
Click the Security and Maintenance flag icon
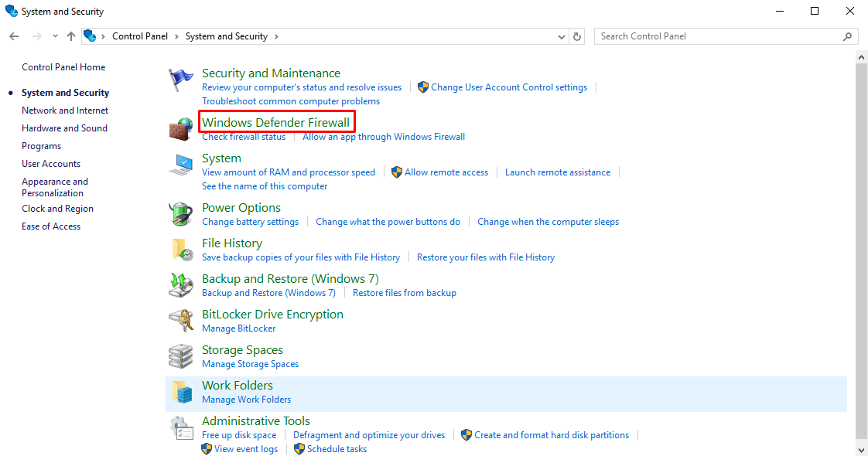(180, 80)
